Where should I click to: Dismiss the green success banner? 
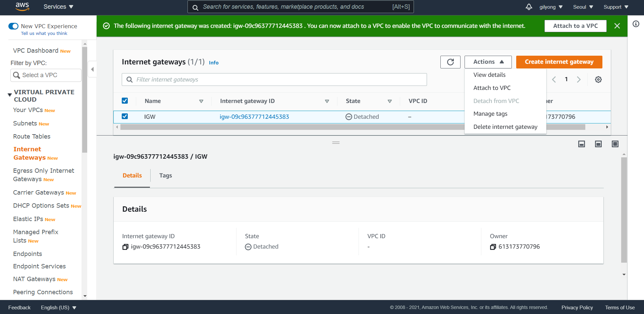click(x=617, y=26)
